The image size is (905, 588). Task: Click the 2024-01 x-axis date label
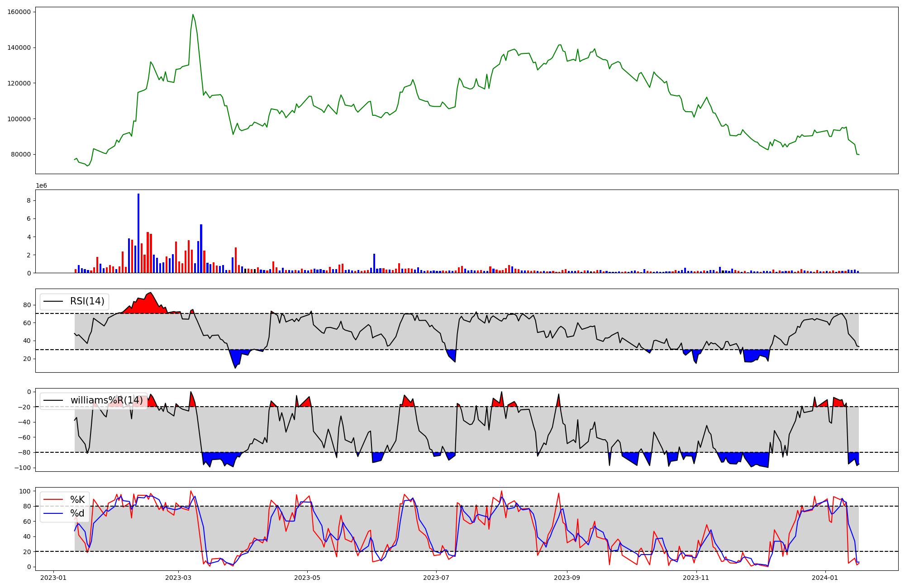[x=825, y=577]
